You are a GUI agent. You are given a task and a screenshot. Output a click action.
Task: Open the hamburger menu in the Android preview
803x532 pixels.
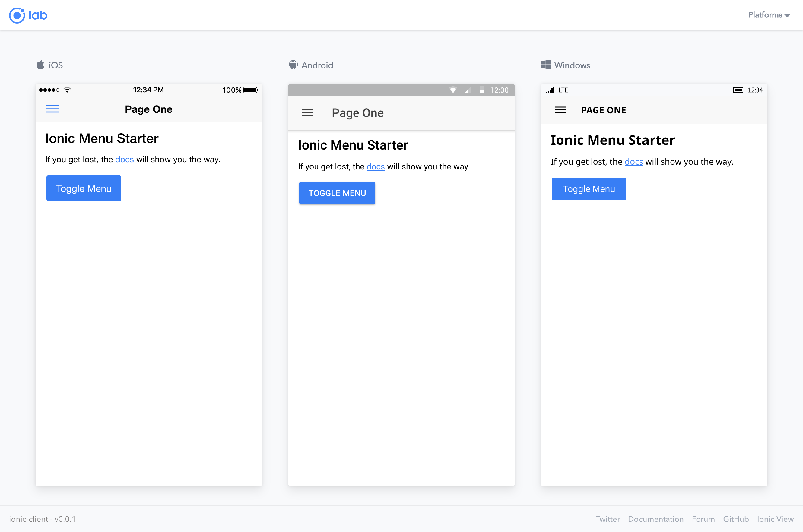(307, 113)
